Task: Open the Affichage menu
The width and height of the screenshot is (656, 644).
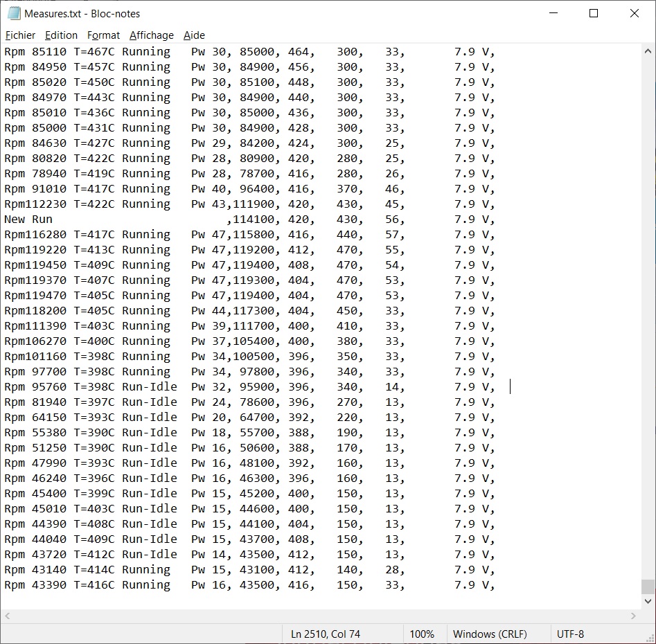Action: (152, 35)
